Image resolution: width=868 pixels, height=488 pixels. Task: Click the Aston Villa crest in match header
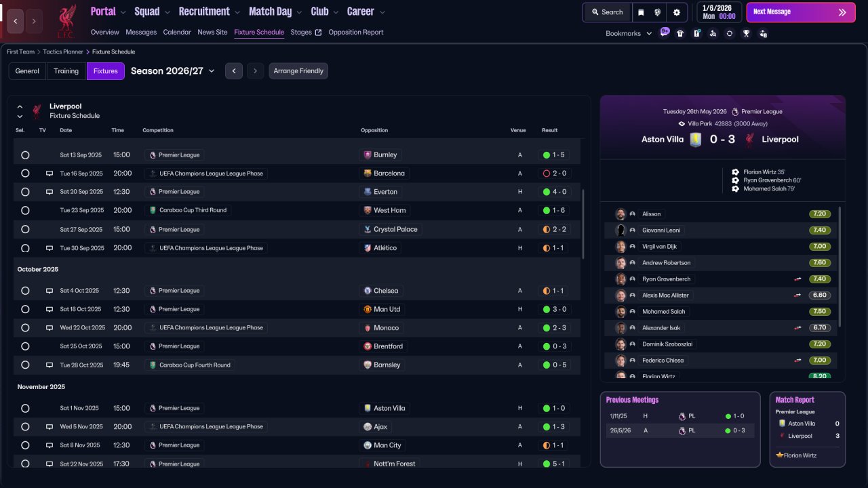tap(695, 140)
